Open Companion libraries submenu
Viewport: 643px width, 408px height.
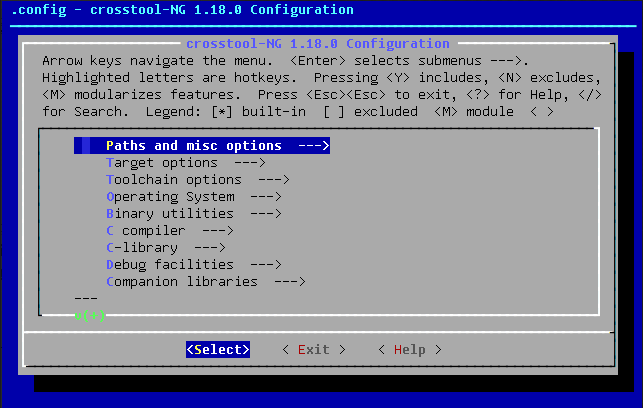pos(206,282)
